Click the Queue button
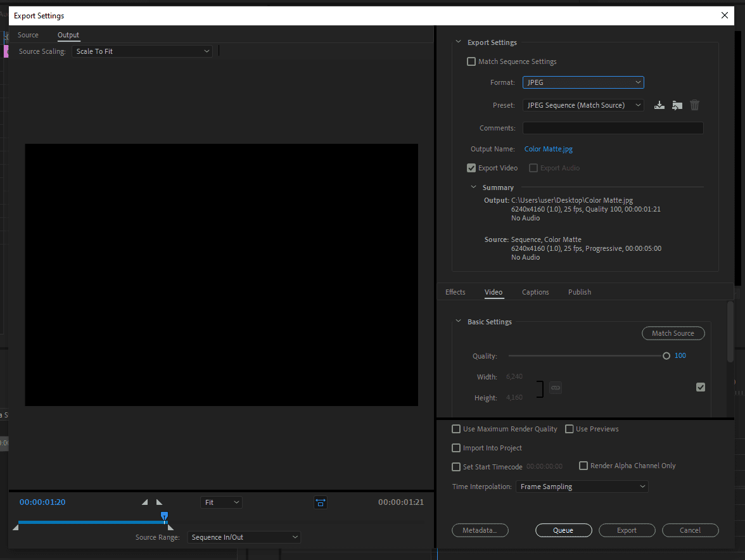 tap(563, 530)
